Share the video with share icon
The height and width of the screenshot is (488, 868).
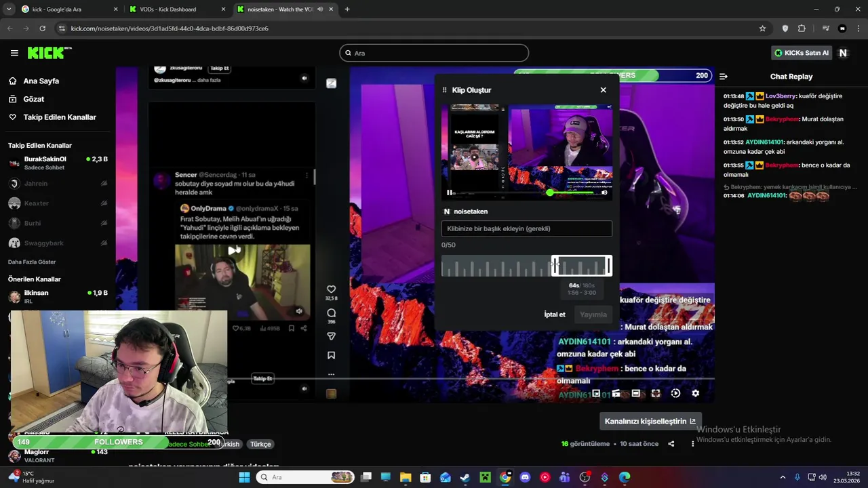671,444
